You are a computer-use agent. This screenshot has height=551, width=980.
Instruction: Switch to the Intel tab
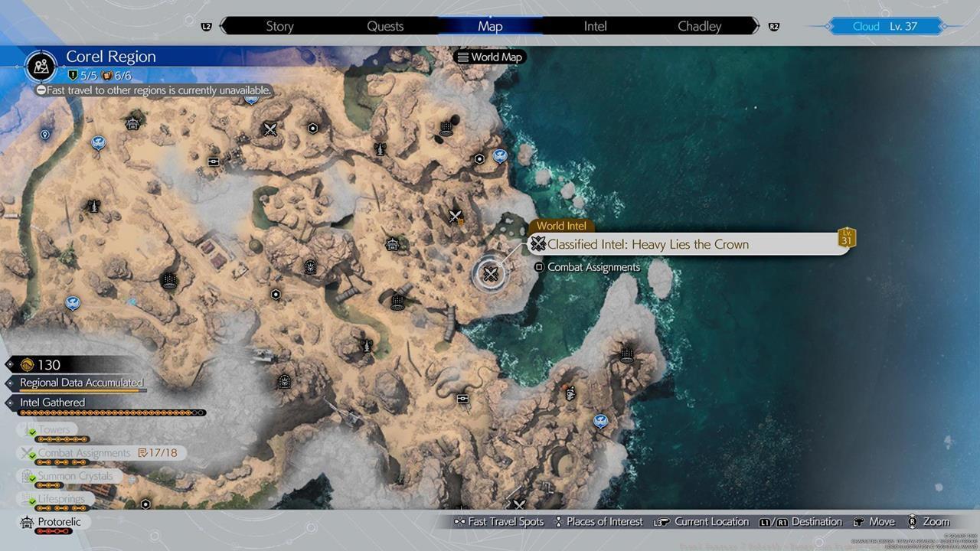pos(595,25)
